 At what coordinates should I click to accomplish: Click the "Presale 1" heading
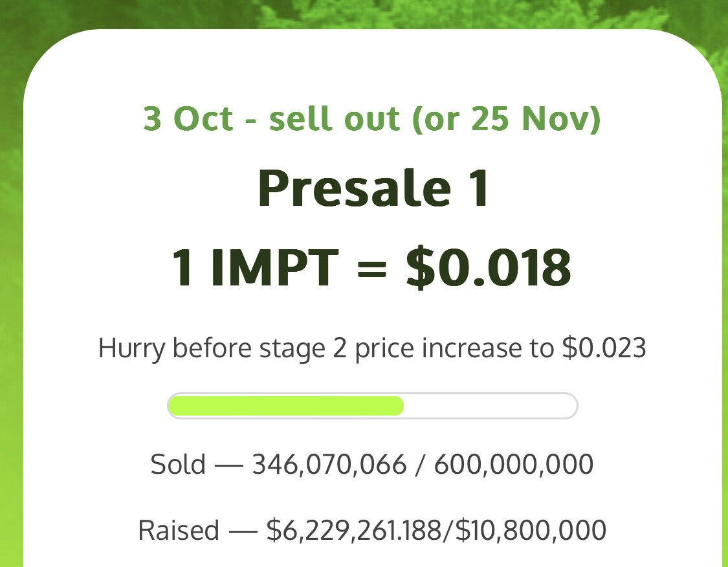coord(373,188)
